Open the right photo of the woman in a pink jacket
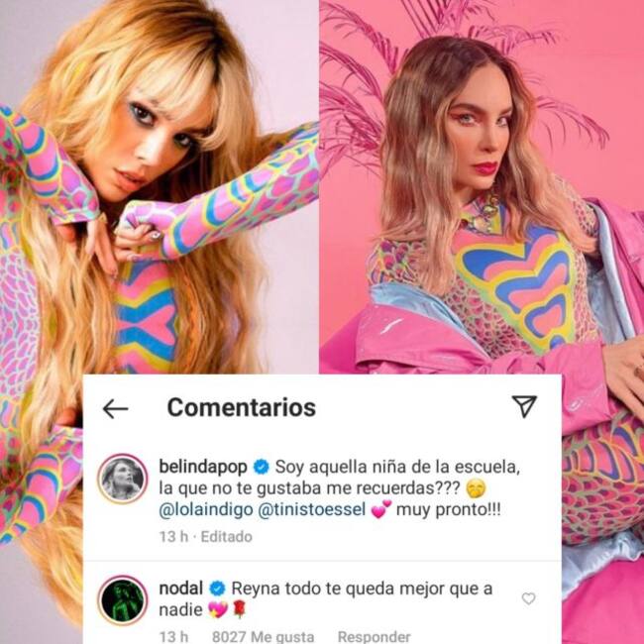The image size is (644, 644). [482, 187]
